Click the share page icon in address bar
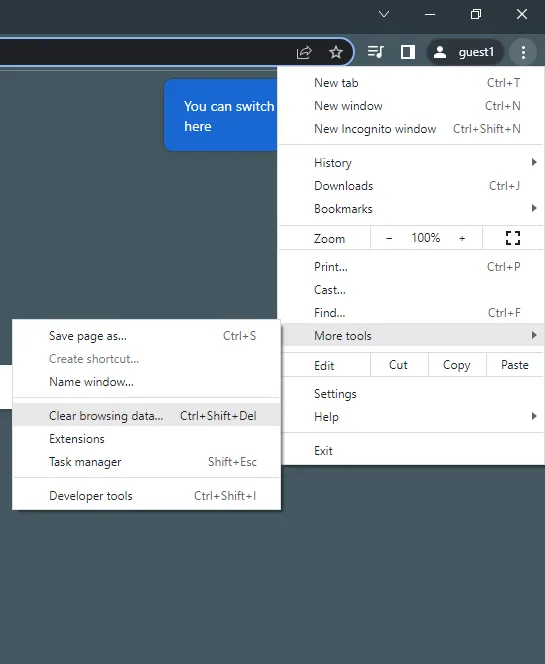Screen dimensions: 545x664 coord(304,53)
